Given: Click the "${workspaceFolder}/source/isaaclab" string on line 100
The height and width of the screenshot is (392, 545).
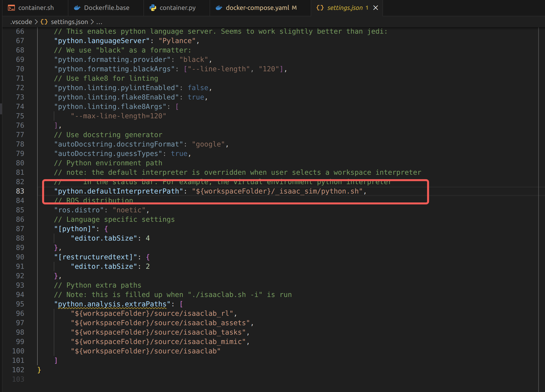Looking at the screenshot, I should coord(146,351).
